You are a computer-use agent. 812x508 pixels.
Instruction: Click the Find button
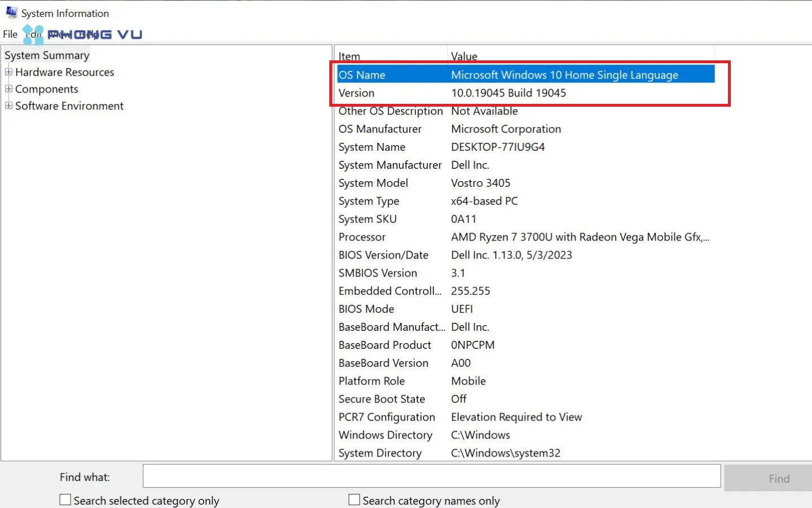(778, 479)
